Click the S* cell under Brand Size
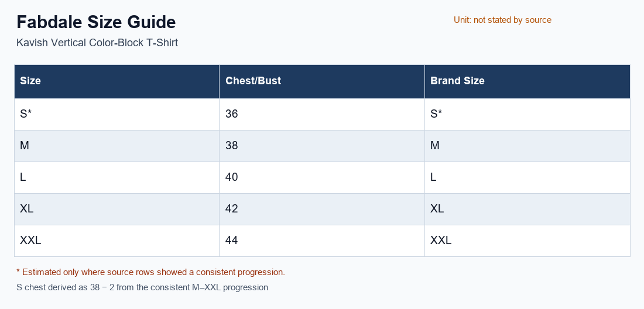This screenshot has width=644, height=309. tap(527, 114)
